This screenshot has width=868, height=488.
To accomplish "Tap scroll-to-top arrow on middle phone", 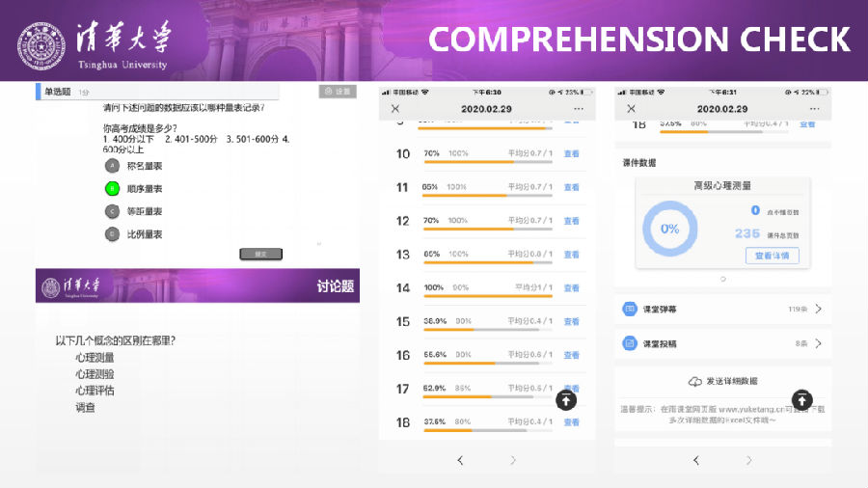I will point(569,400).
